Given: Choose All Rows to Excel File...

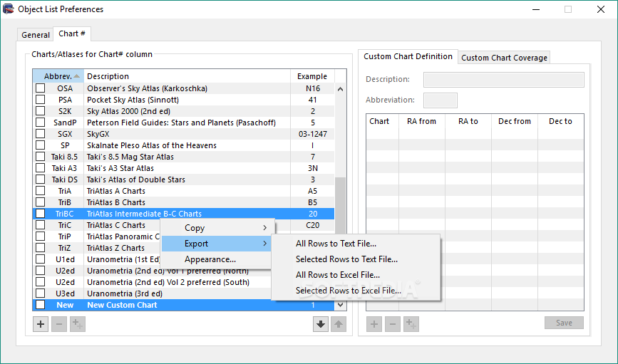Looking at the screenshot, I should click(338, 275).
